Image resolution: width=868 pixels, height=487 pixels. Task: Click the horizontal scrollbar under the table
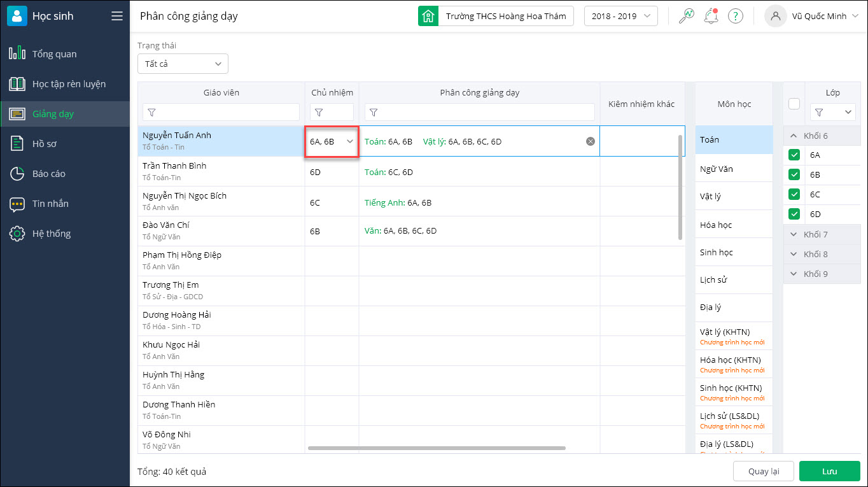click(x=437, y=448)
